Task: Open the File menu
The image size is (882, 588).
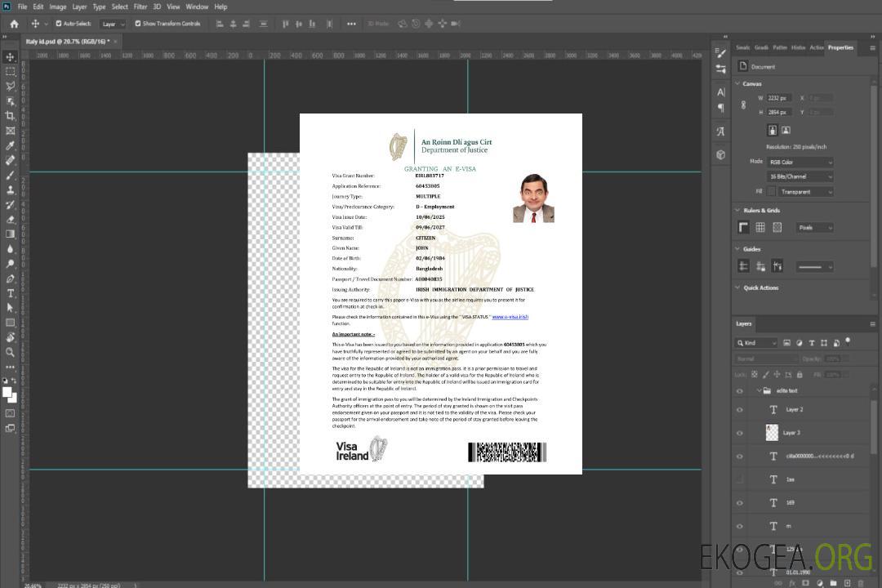Action: tap(22, 7)
